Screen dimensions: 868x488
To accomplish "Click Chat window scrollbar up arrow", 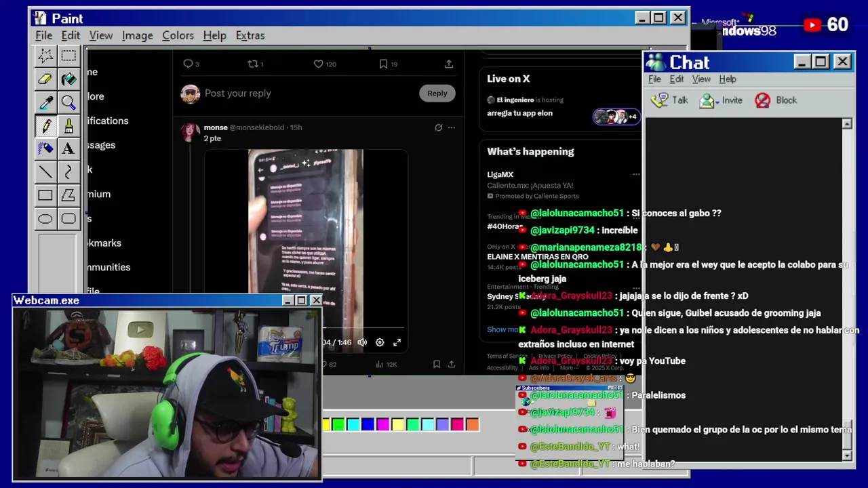I will tap(847, 124).
